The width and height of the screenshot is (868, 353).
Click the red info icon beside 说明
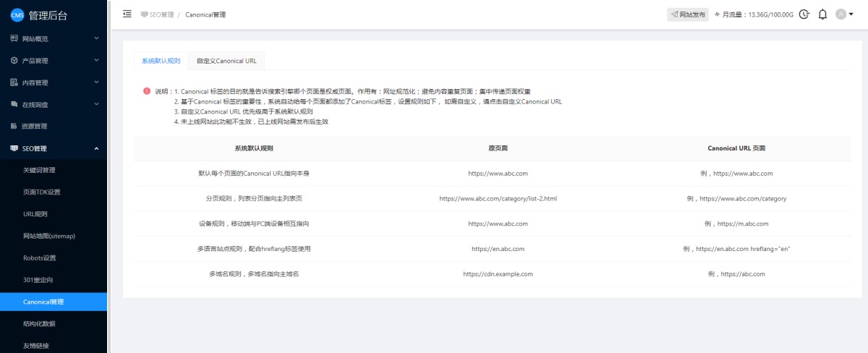pos(147,92)
